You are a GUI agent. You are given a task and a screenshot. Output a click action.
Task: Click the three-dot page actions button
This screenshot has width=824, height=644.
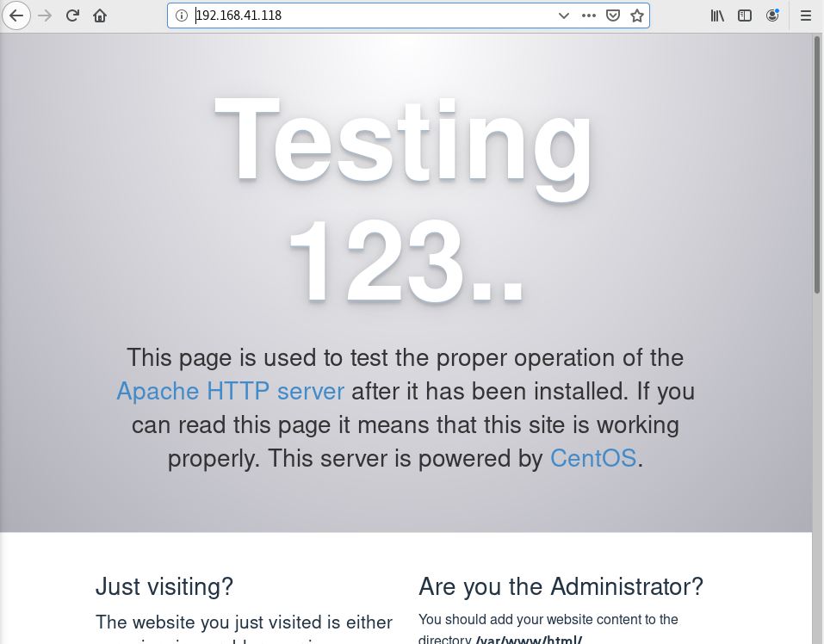[x=589, y=15]
